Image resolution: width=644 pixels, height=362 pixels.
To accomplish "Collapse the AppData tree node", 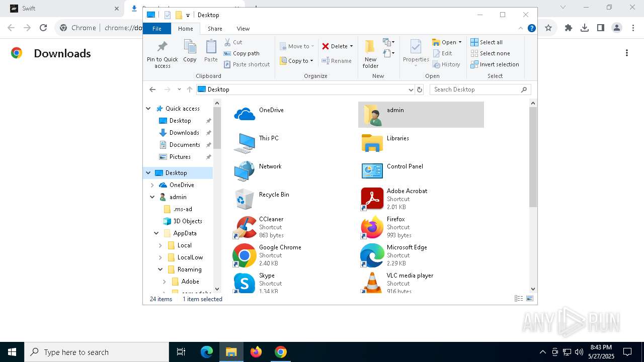I will (156, 233).
